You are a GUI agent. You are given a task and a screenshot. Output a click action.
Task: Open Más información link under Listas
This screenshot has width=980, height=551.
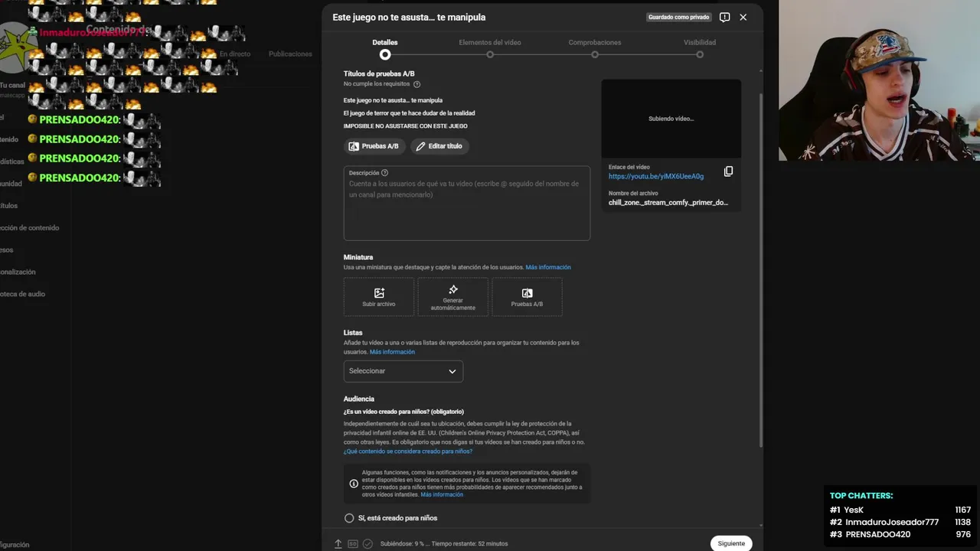coord(392,352)
